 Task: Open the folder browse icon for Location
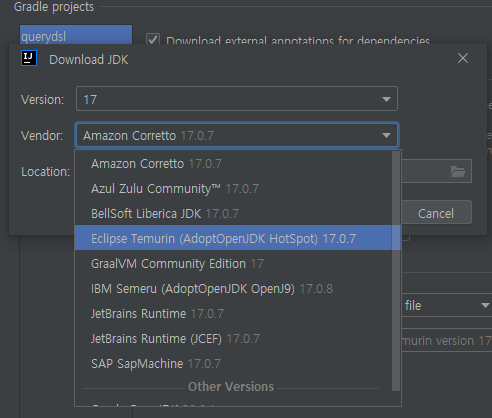point(458,172)
